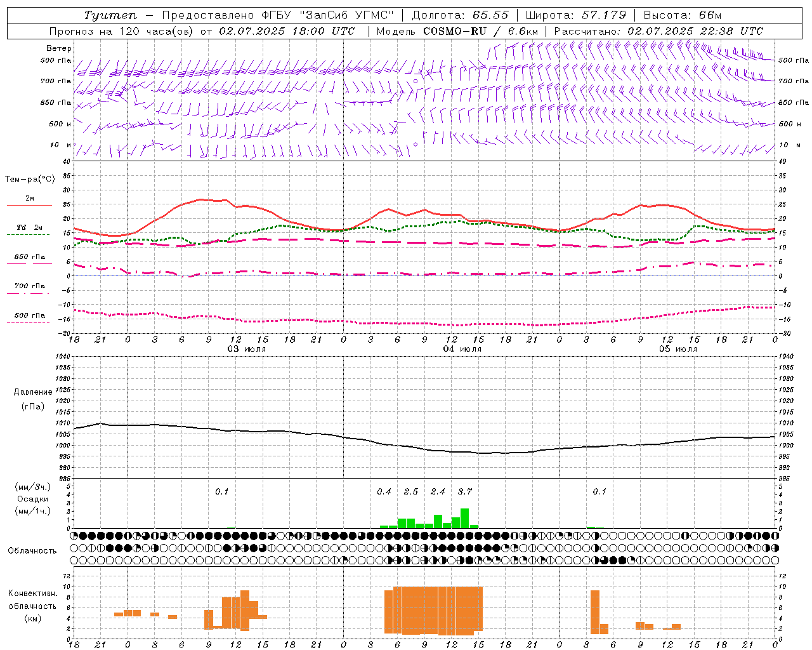
Task: Click the 3.7 precipitation value
Action: (x=464, y=491)
